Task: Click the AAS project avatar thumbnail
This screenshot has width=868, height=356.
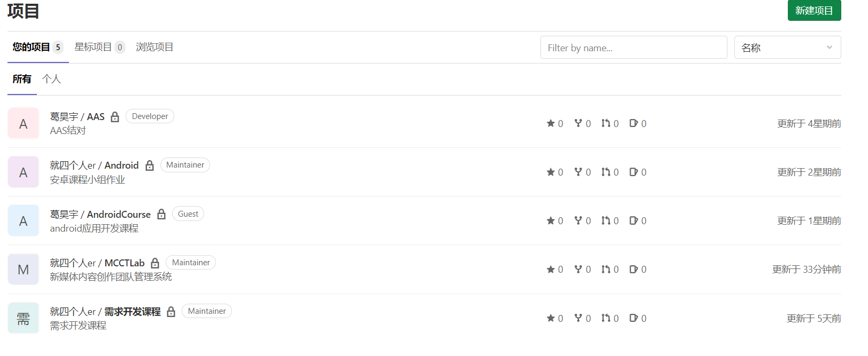Action: (x=24, y=123)
